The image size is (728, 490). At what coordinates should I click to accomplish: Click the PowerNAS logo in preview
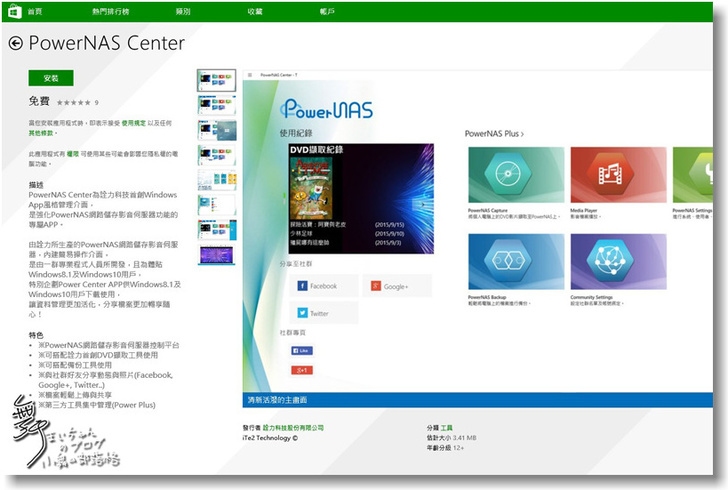coord(326,109)
